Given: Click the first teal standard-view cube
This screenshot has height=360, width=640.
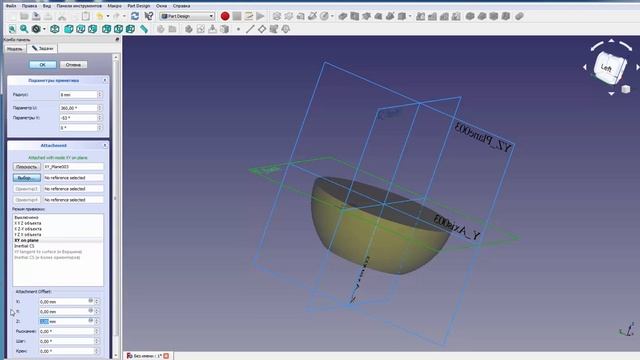Looking at the screenshot, I should (69, 29).
